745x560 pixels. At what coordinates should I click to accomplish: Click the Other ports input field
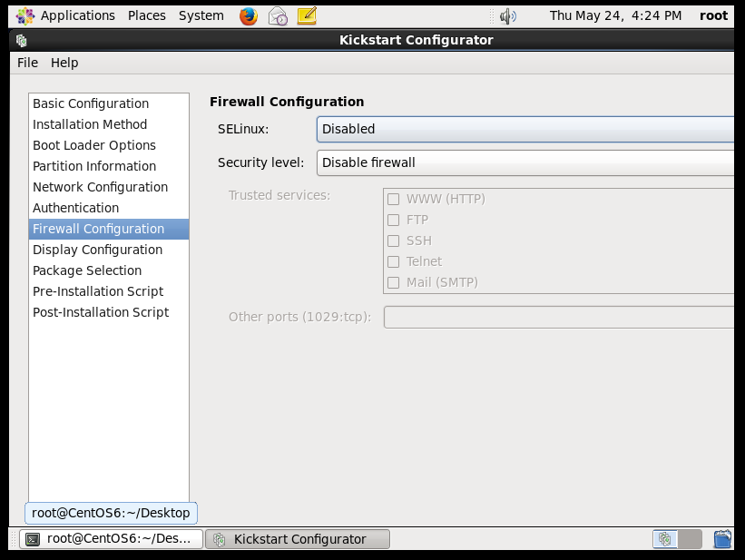click(559, 317)
